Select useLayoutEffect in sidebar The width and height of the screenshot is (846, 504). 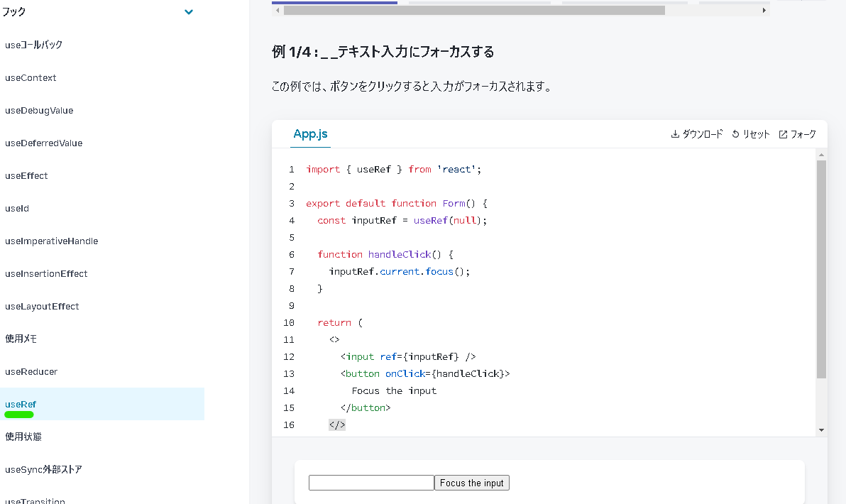click(42, 307)
